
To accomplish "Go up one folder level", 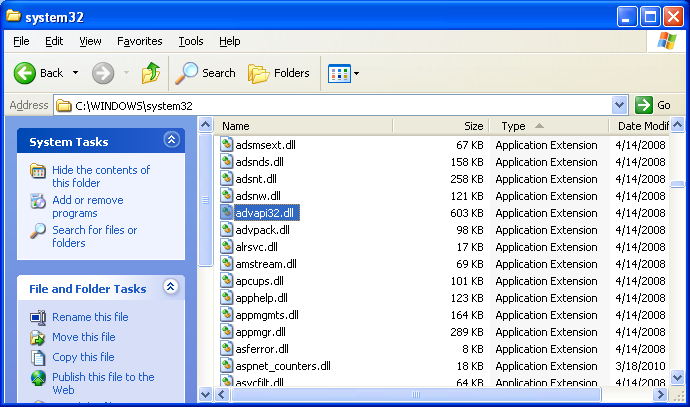I will (150, 73).
